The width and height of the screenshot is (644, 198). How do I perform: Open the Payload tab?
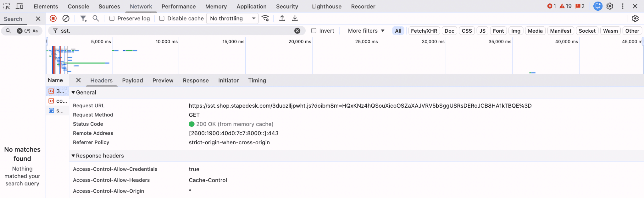[132, 81]
